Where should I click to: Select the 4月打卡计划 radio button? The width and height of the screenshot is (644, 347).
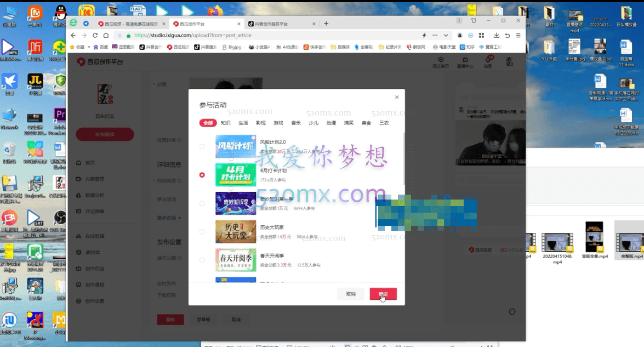pyautogui.click(x=202, y=175)
